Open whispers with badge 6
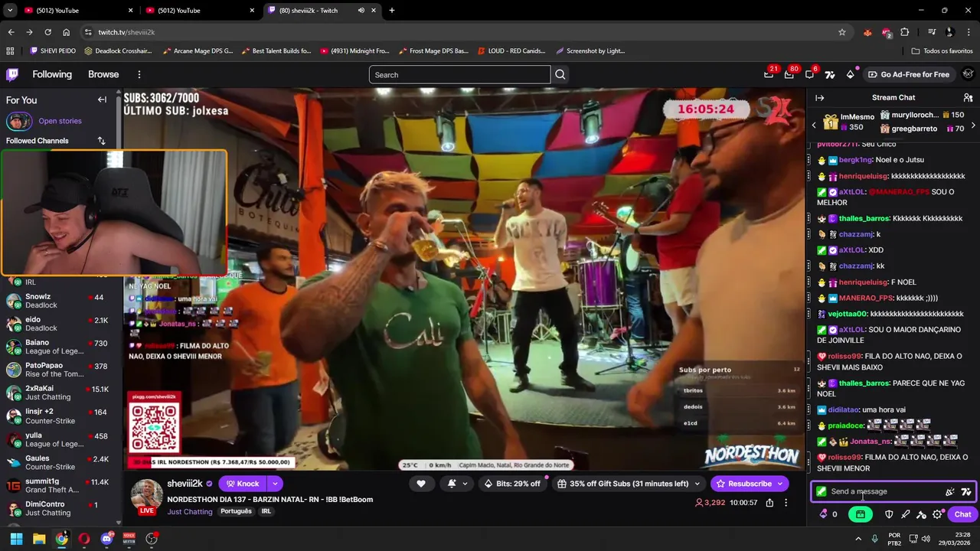 point(809,74)
